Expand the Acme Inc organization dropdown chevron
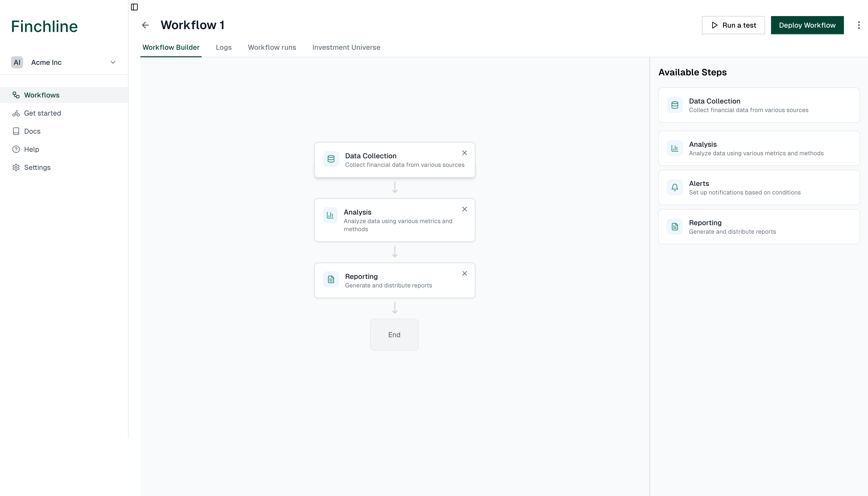The image size is (868, 496). coord(113,62)
